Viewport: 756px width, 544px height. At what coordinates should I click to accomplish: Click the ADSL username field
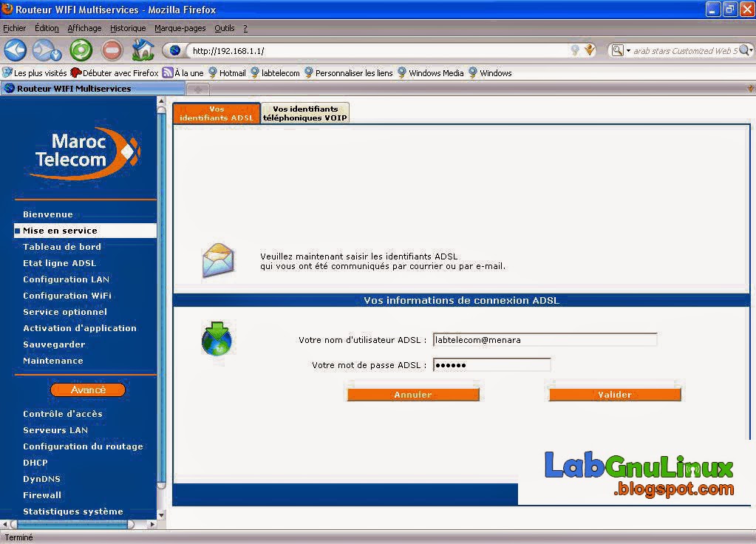pyautogui.click(x=545, y=339)
